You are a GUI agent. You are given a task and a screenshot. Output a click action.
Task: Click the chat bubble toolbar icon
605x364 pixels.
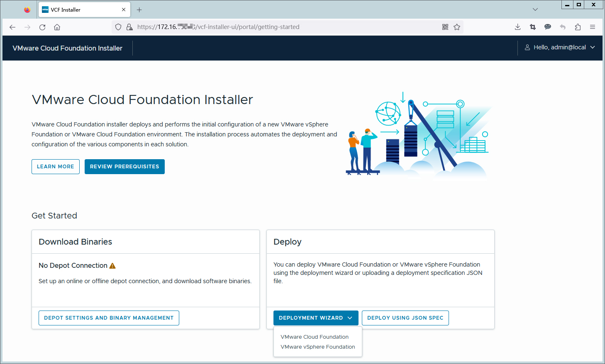pos(548,27)
